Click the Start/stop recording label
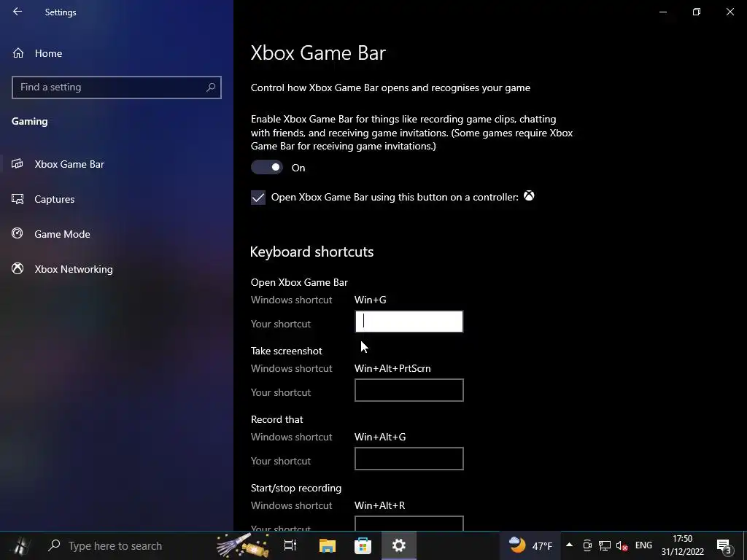This screenshot has width=747, height=560. (296, 488)
